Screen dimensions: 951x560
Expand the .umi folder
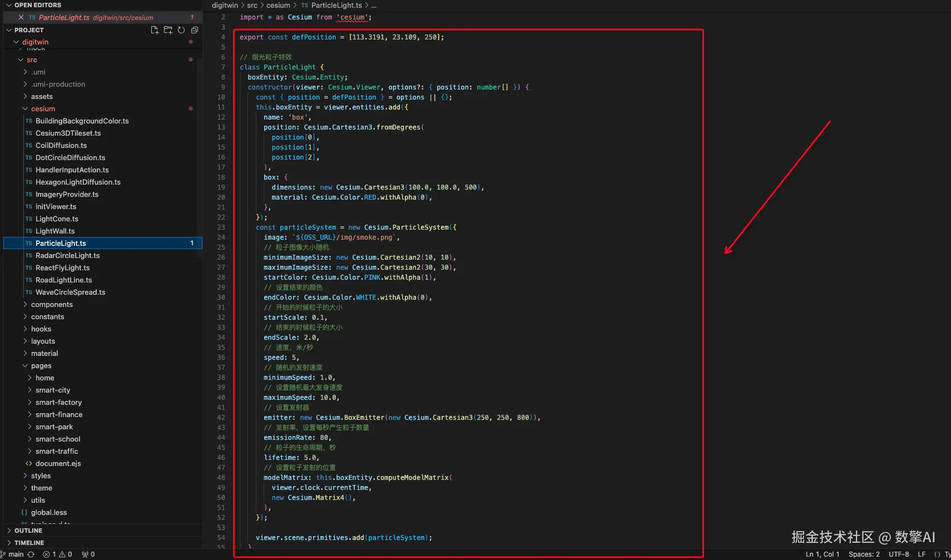[25, 72]
